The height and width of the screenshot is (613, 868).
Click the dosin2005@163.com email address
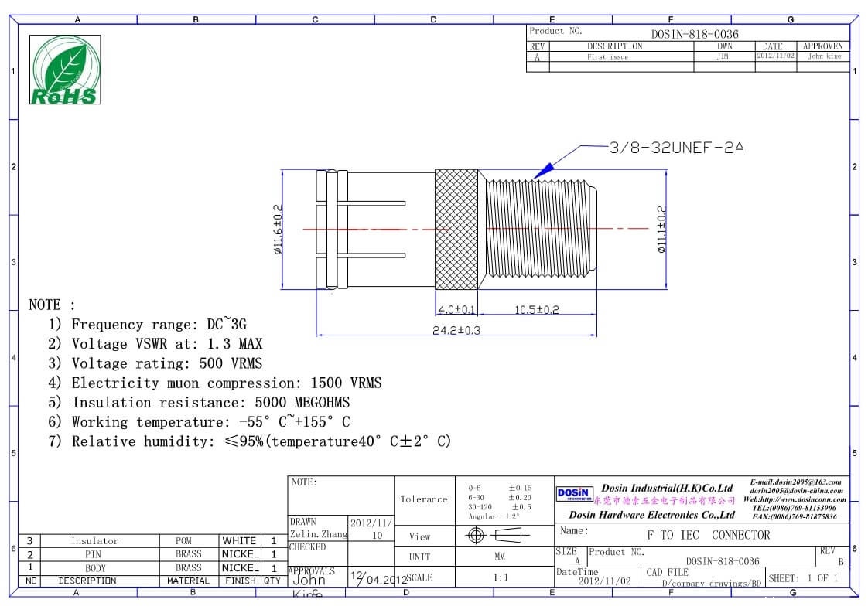(x=796, y=482)
